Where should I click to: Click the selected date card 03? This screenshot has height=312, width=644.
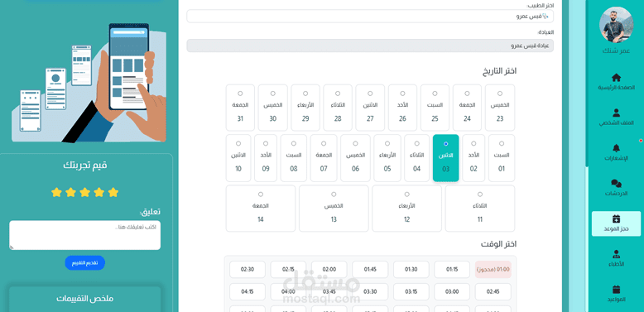445,158
